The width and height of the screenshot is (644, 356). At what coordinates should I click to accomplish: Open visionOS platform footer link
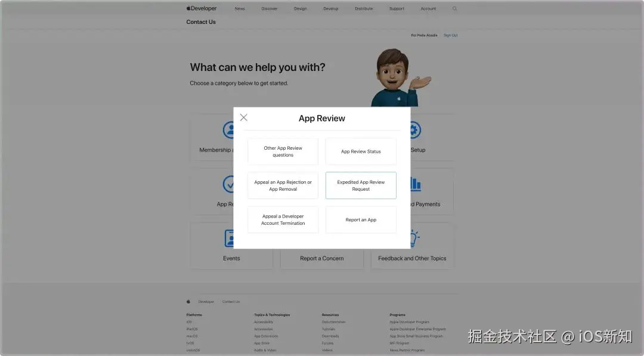point(193,350)
